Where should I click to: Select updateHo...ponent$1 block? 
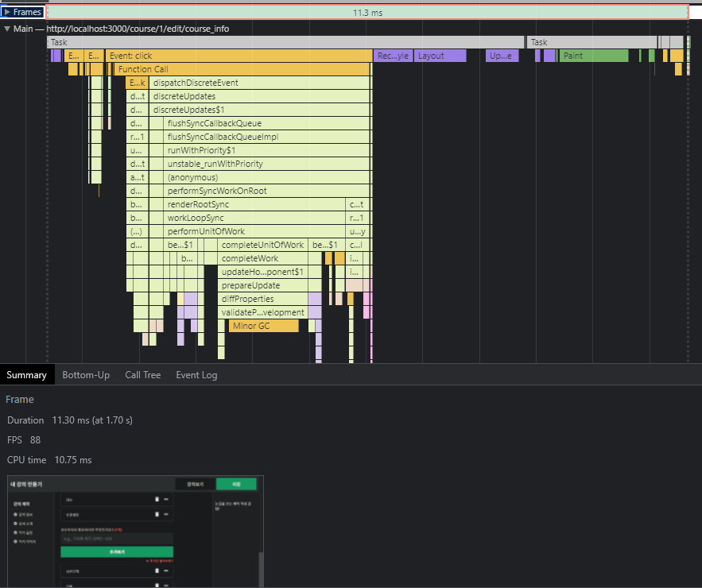pos(263,272)
